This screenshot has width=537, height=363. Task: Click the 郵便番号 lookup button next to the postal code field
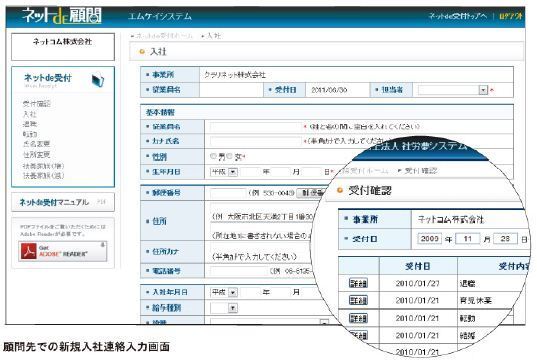tap(310, 193)
